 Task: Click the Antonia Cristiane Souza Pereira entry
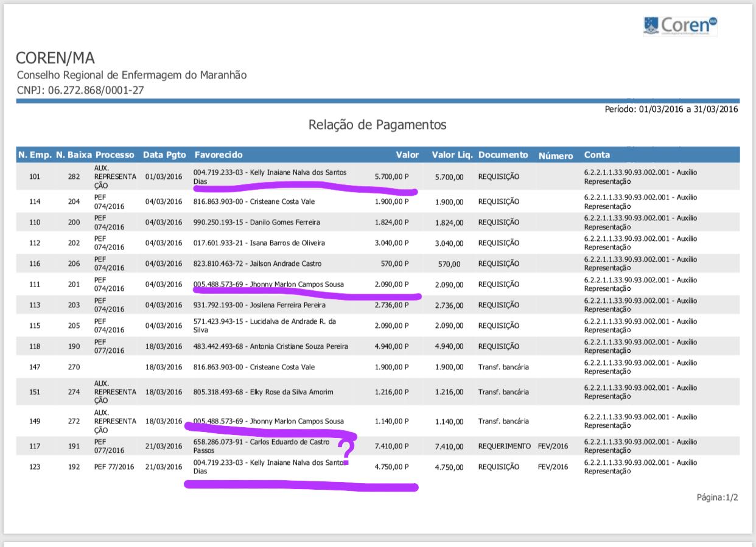point(270,346)
